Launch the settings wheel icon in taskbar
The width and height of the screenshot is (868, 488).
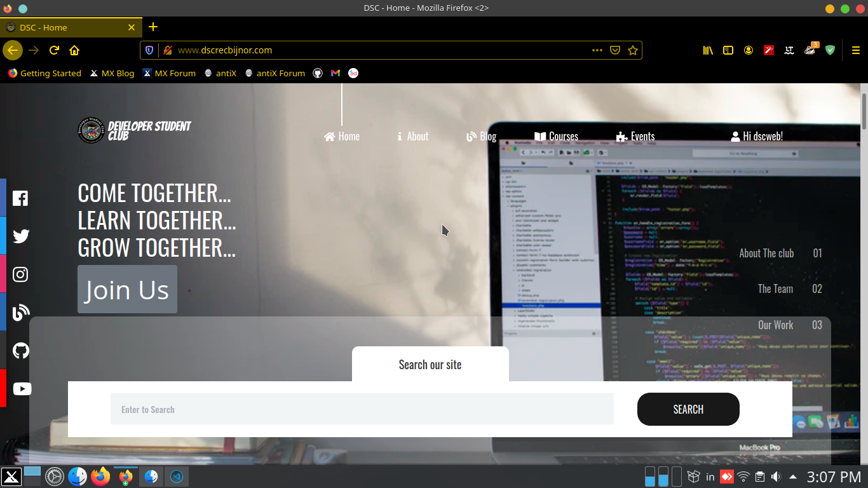(54, 477)
